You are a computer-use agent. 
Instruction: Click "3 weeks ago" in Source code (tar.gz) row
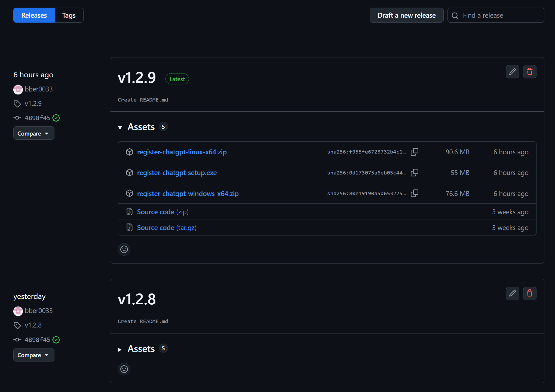[510, 228]
